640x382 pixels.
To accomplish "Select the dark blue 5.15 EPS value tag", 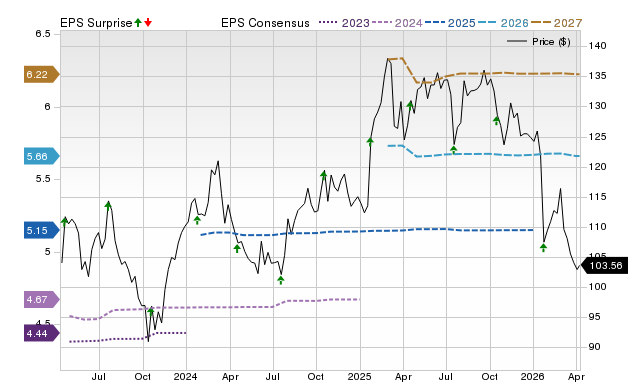I will click(x=42, y=230).
